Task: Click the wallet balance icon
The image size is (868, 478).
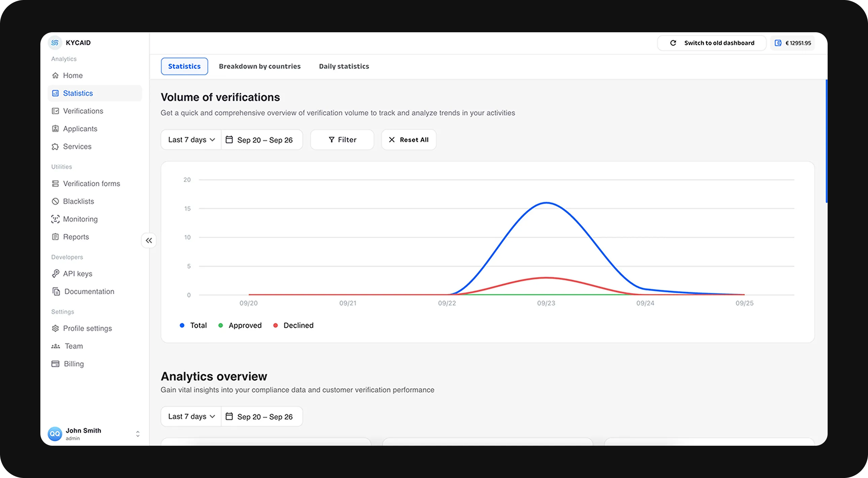Action: (x=778, y=43)
